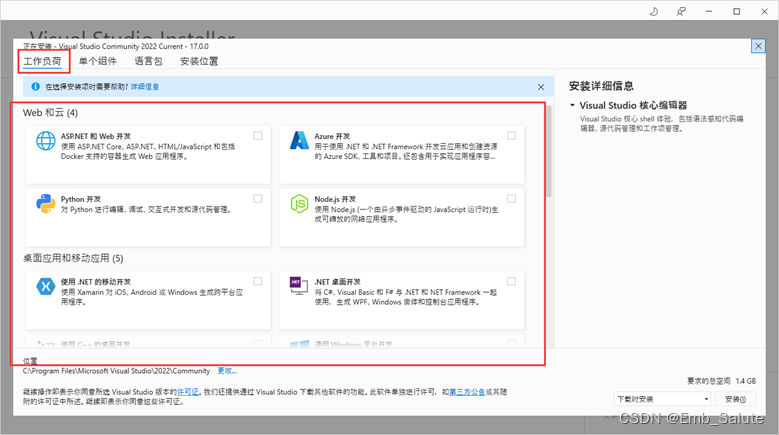Minimize the Visual Studio Installer window
779x435 pixels.
(709, 11)
